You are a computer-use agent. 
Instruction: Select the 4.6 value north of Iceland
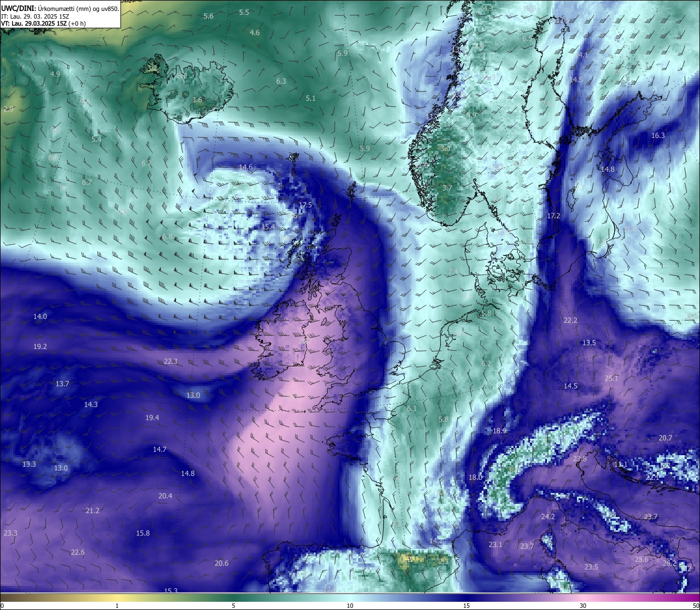coord(255,33)
